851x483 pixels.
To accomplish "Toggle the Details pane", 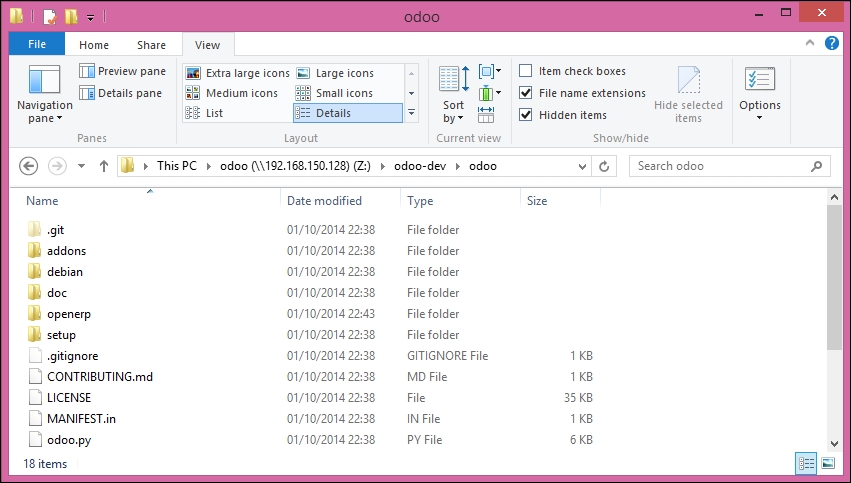I will click(x=120, y=93).
